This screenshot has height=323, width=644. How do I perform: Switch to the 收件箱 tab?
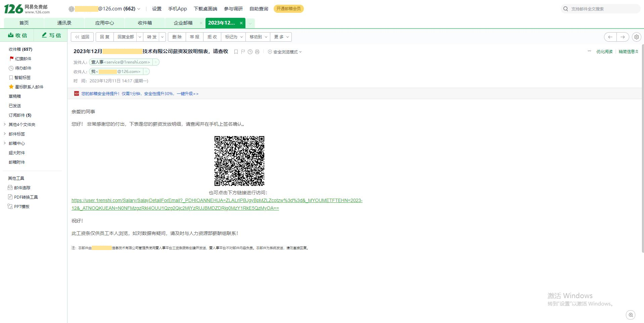tap(145, 23)
